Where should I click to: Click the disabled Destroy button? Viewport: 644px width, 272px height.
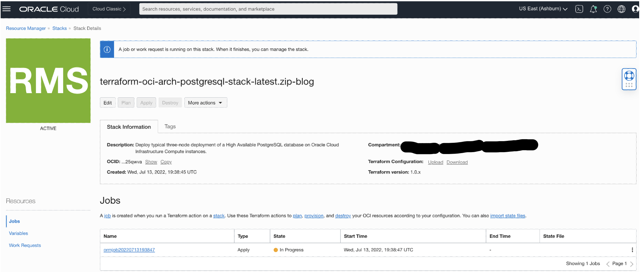[170, 103]
